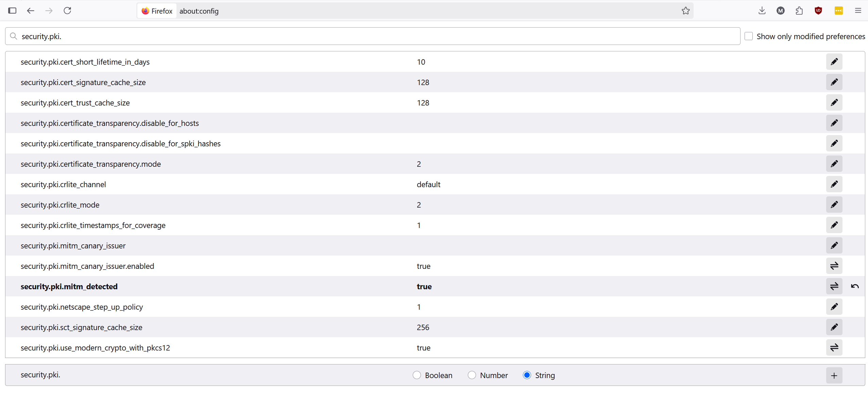Click the preference search field
868x407 pixels.
click(x=374, y=36)
